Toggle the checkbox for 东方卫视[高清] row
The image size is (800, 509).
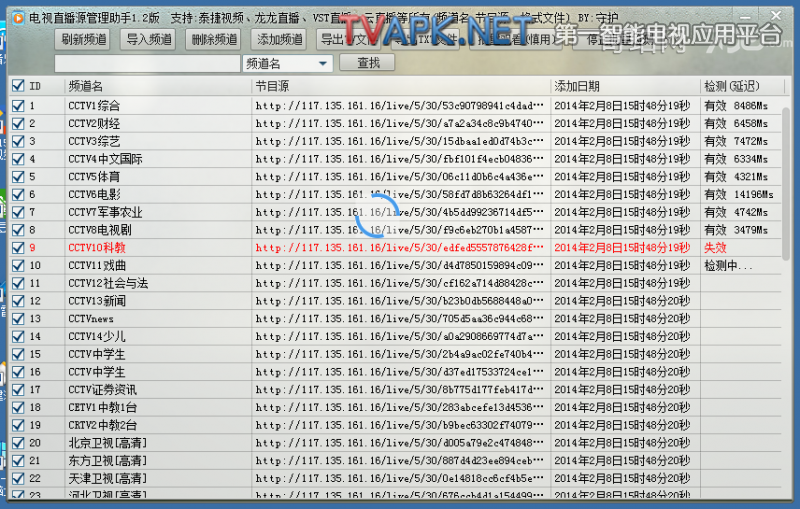[18, 461]
